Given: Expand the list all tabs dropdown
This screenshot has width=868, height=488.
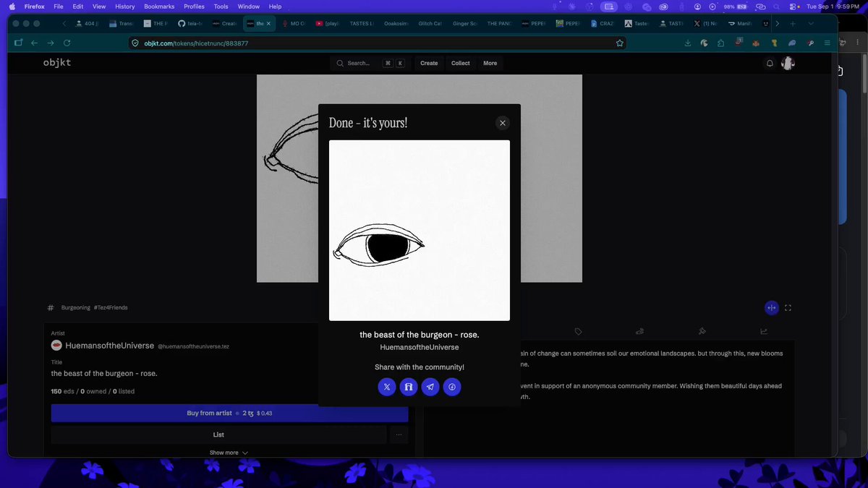Looking at the screenshot, I should [x=811, y=23].
